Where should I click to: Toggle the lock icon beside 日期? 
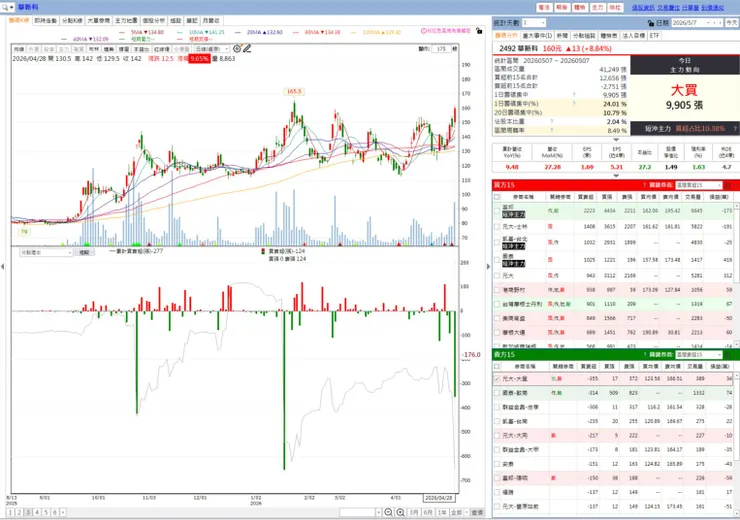(x=651, y=23)
